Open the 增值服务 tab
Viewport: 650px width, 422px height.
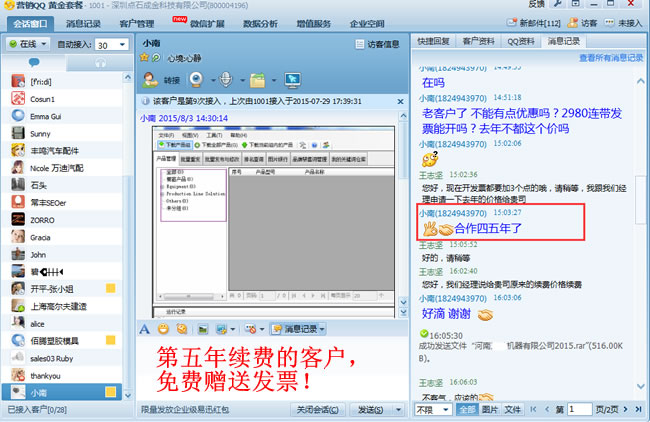[x=313, y=24]
